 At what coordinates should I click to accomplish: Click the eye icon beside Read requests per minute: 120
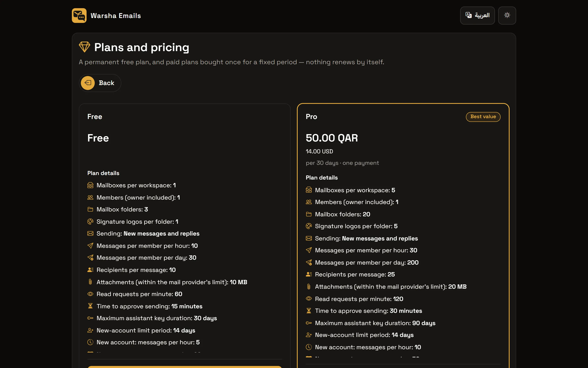(x=308, y=299)
